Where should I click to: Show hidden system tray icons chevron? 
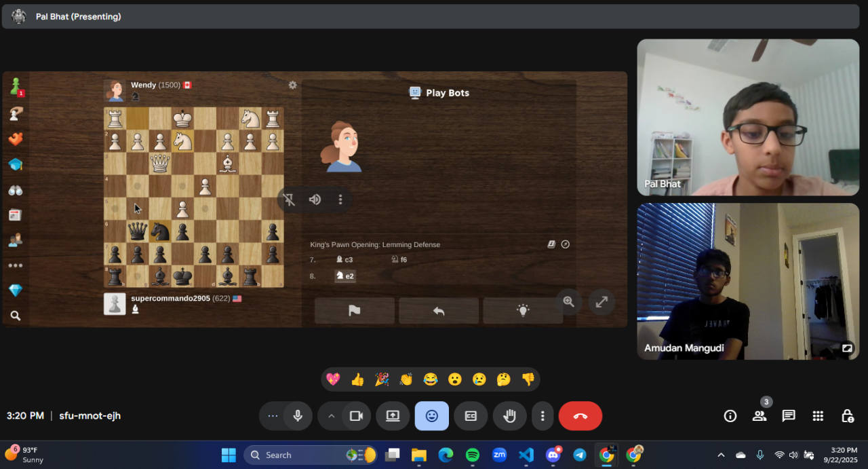click(x=721, y=455)
